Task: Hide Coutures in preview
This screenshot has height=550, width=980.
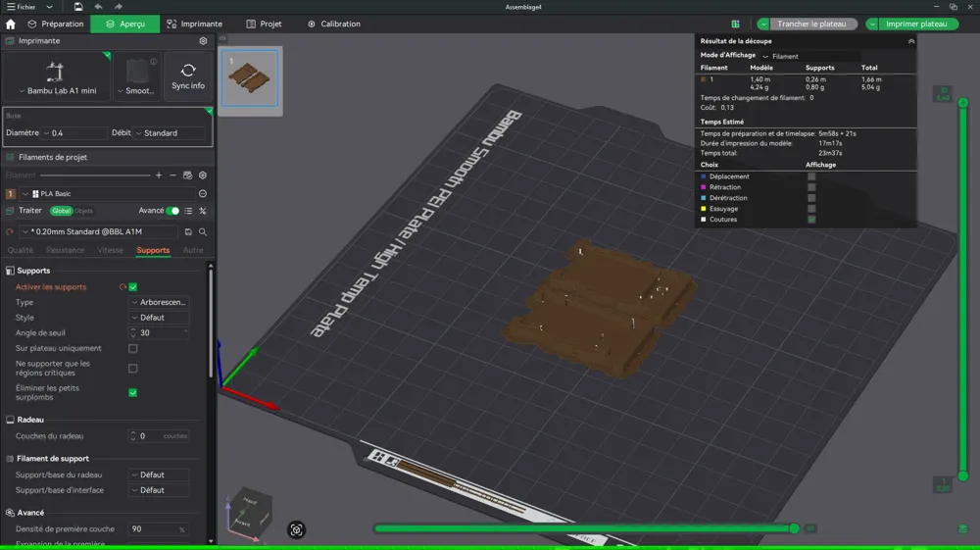Action: (811, 220)
